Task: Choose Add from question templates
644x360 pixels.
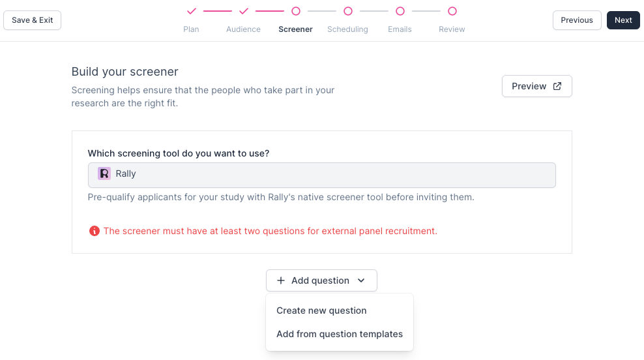Action: [x=340, y=334]
